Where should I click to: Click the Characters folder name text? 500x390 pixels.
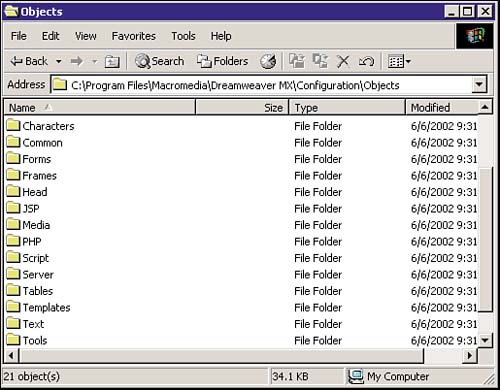[x=48, y=126]
